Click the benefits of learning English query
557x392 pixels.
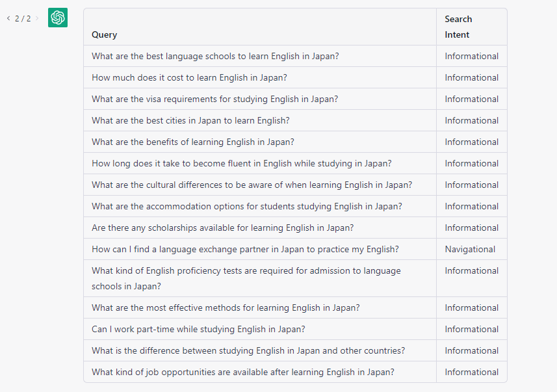click(x=193, y=142)
